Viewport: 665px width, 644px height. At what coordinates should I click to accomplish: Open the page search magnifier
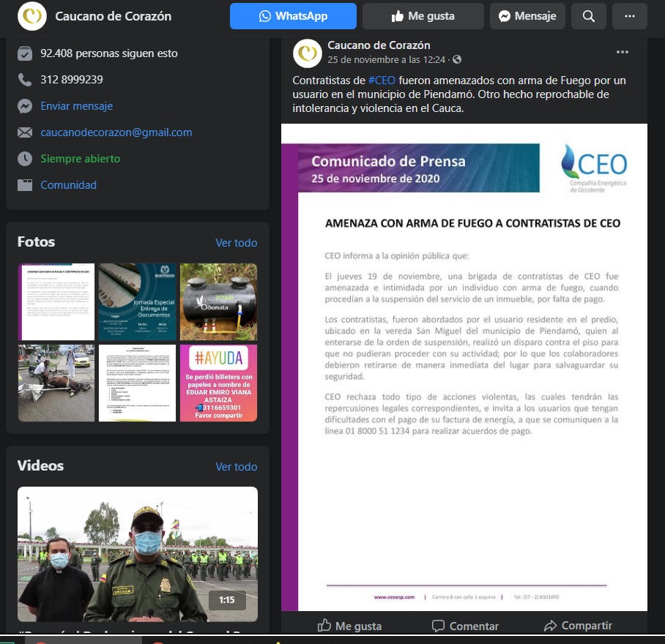pos(588,16)
